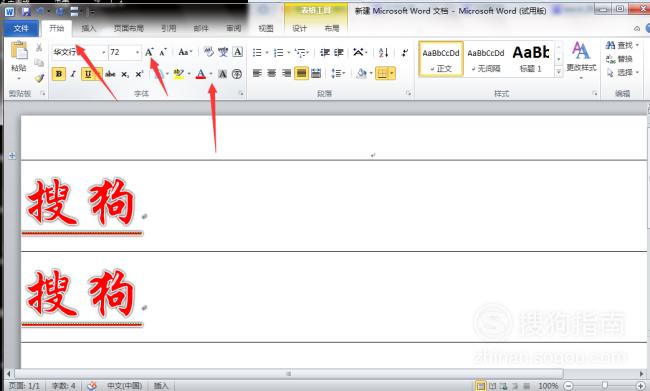Open the 文件 menu tab

coord(21,28)
